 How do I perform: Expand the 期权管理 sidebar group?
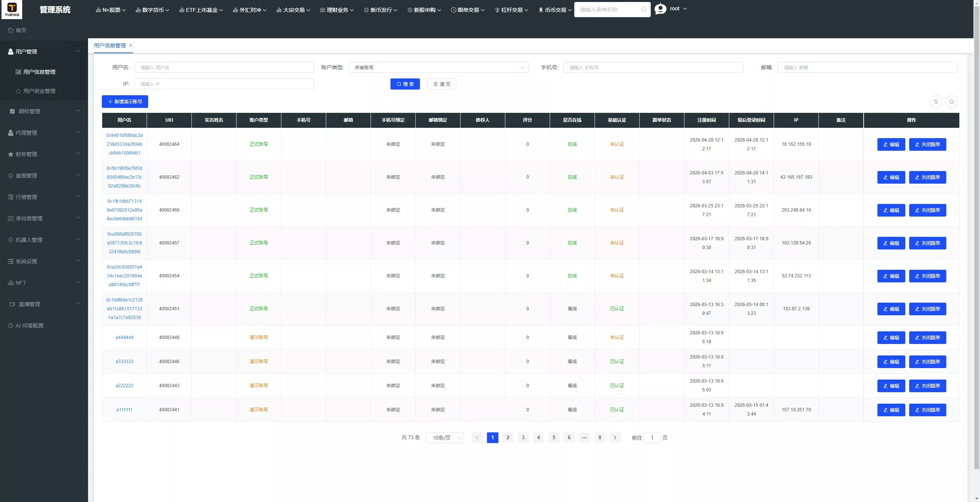[x=44, y=111]
